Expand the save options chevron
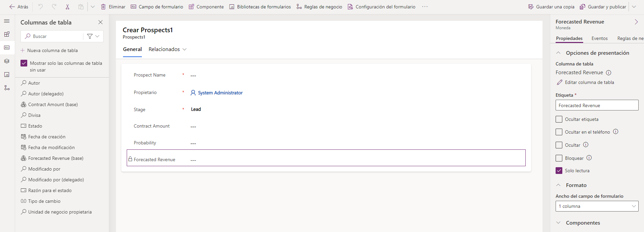This screenshot has height=232, width=644. (x=634, y=7)
